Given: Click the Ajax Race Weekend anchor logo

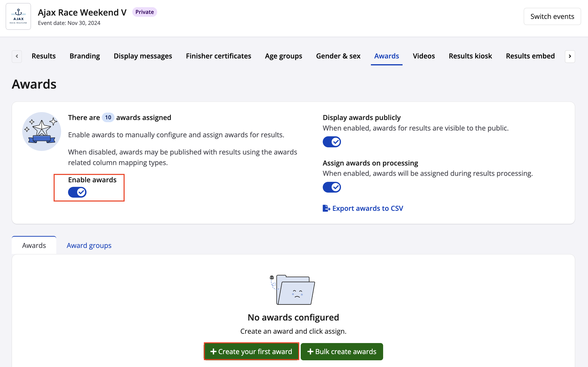Looking at the screenshot, I should [18, 16].
